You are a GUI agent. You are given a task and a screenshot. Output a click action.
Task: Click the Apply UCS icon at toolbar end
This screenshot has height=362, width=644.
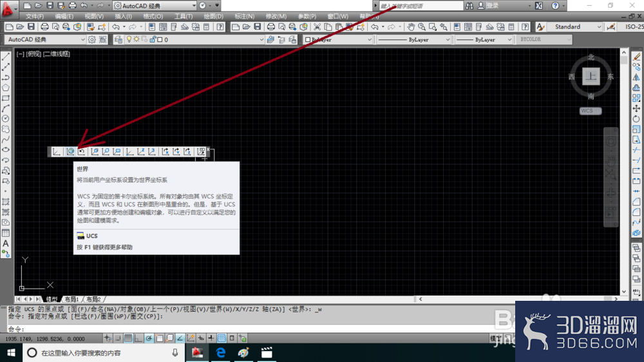pyautogui.click(x=201, y=151)
